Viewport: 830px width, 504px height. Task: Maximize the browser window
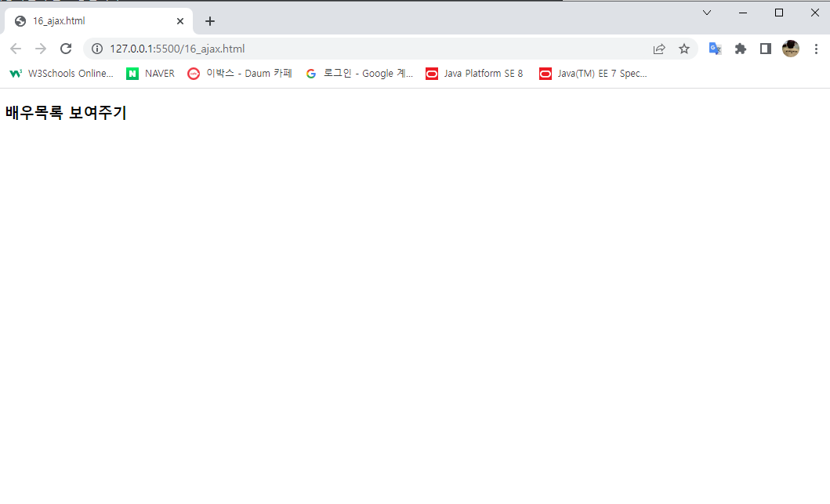(x=778, y=13)
